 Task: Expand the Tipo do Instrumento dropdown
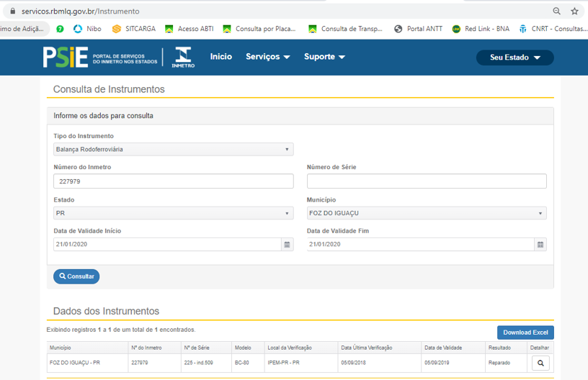click(173, 150)
